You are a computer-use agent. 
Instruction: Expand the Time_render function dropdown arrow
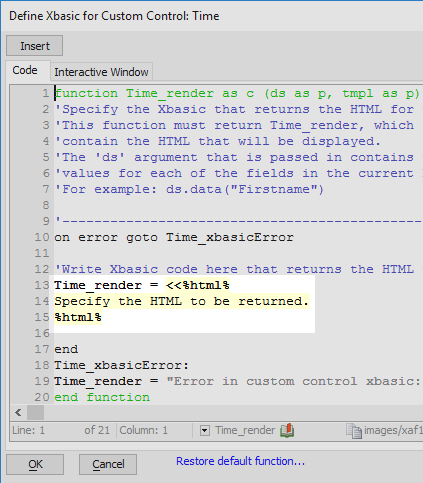coord(205,431)
